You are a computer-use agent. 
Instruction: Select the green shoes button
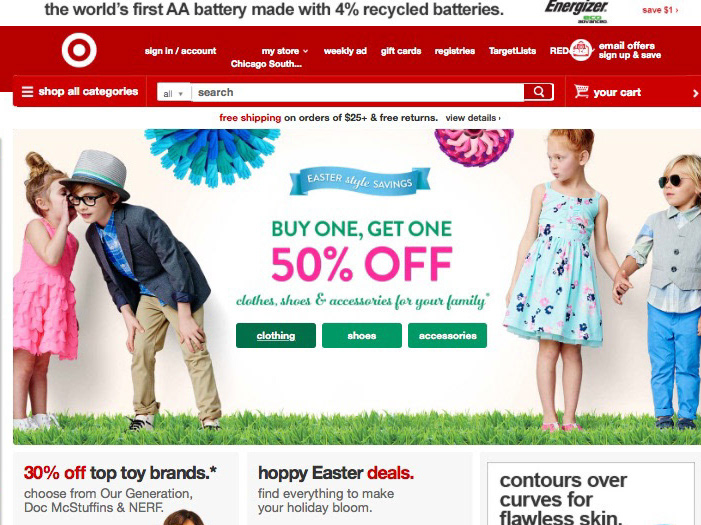(362, 335)
